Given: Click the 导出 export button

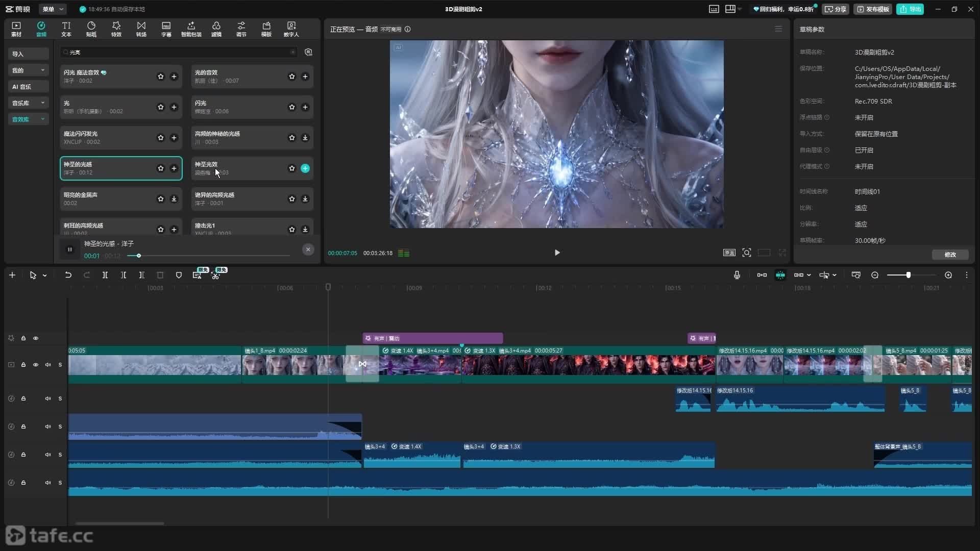Looking at the screenshot, I should [x=910, y=9].
